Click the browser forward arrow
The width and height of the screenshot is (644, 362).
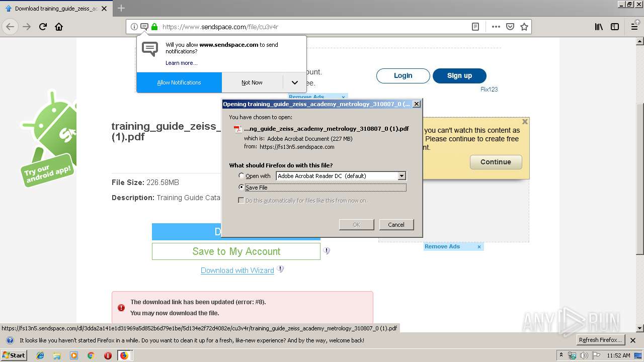tap(27, 27)
